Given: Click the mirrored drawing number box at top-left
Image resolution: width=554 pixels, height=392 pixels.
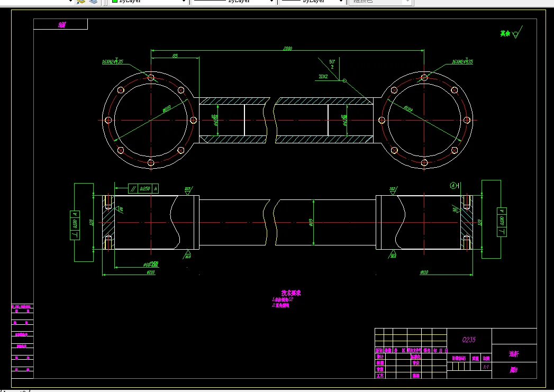Looking at the screenshot, I should coord(60,24).
